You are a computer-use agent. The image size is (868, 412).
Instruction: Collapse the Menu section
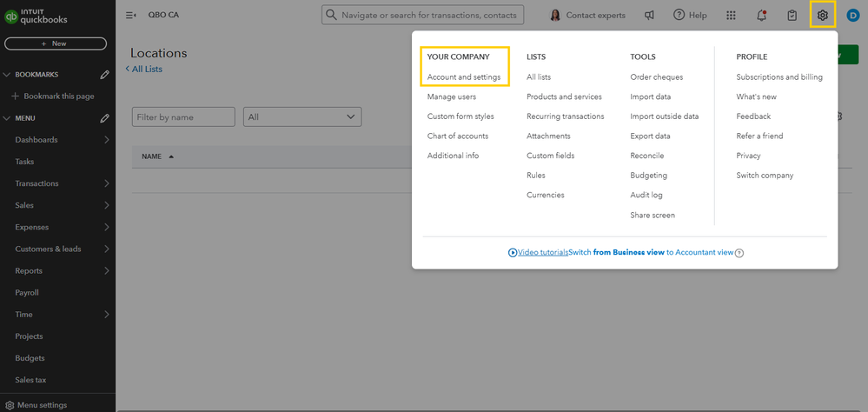click(x=7, y=118)
